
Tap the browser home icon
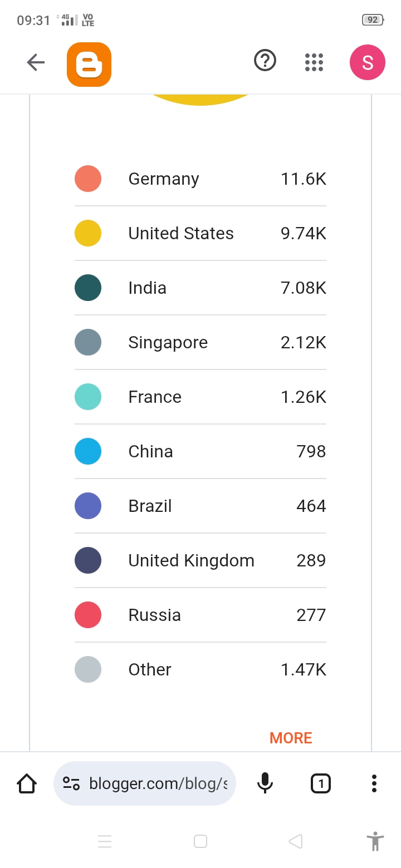(27, 783)
